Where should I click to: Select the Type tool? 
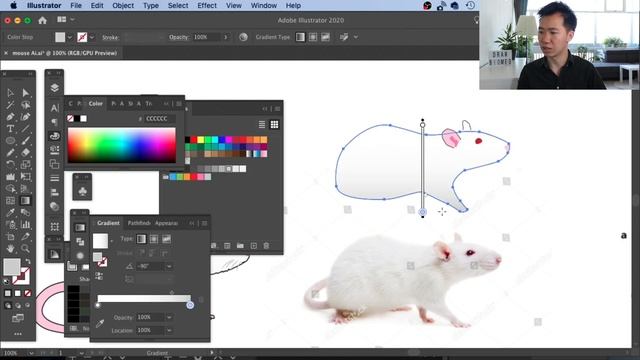coord(10,129)
